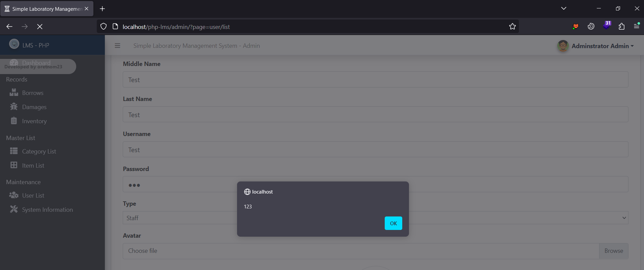Stop page loading with the X button

point(40,27)
